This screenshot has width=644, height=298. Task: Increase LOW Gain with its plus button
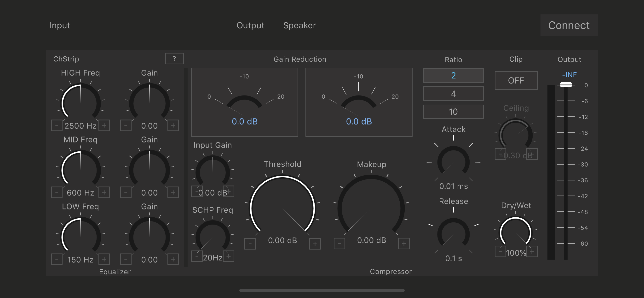173,259
